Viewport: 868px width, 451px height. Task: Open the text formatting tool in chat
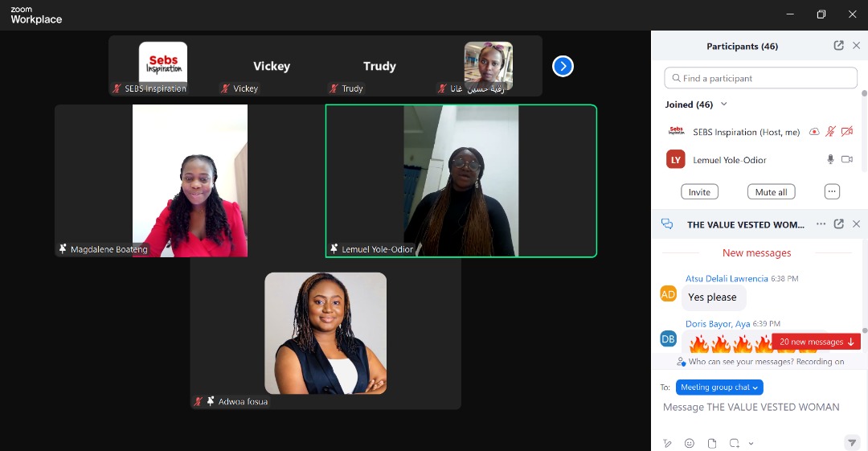pos(667,443)
